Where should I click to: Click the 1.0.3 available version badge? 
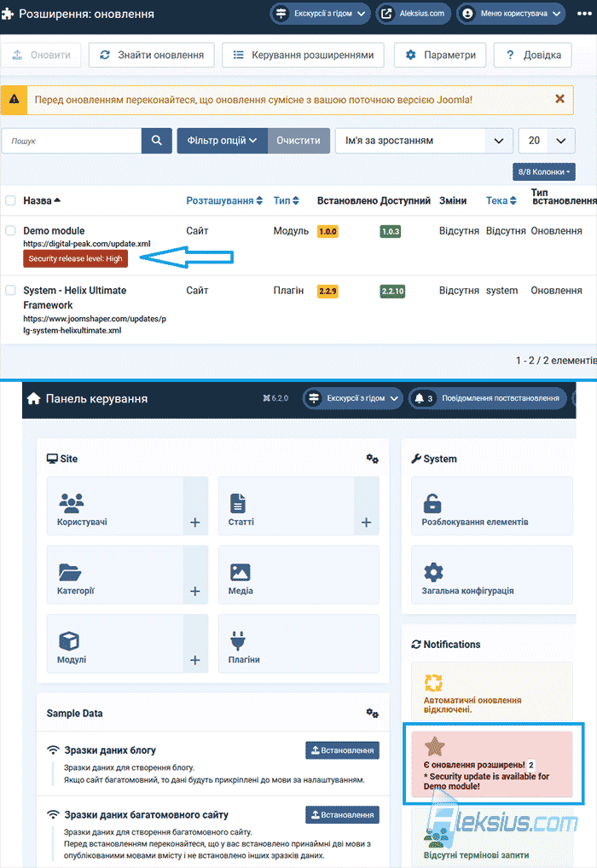click(x=391, y=231)
